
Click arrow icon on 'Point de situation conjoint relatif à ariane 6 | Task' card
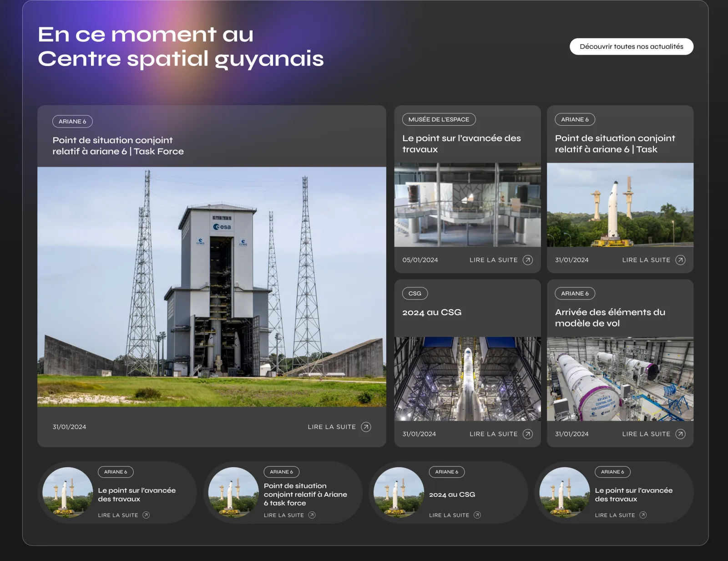[x=680, y=260]
